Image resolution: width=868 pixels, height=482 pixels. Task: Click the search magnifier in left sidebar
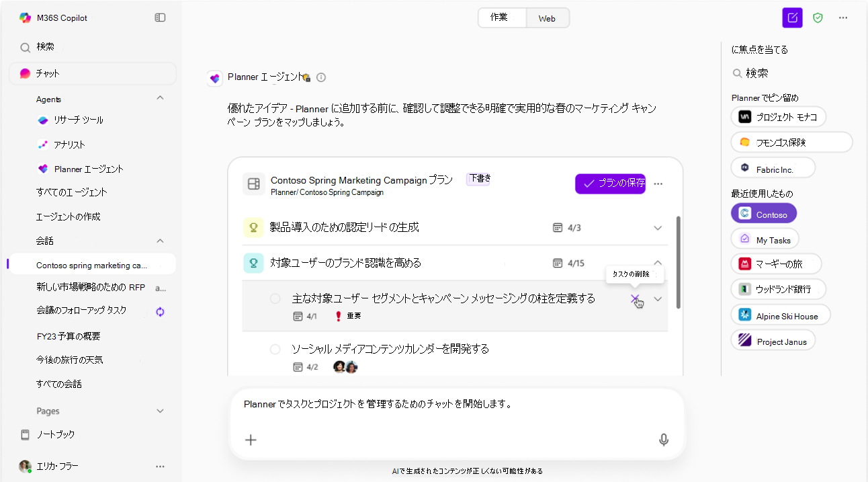point(25,47)
